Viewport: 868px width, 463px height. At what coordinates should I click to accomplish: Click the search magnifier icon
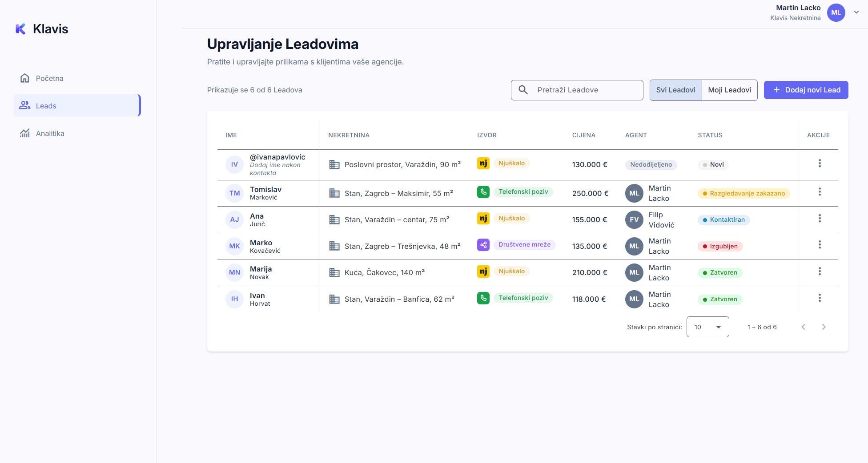click(x=523, y=90)
